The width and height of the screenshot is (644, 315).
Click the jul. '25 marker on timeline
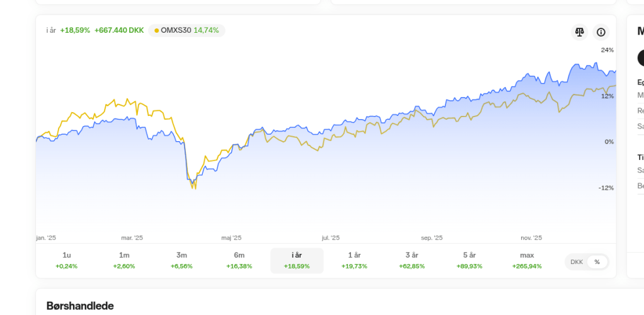(331, 238)
